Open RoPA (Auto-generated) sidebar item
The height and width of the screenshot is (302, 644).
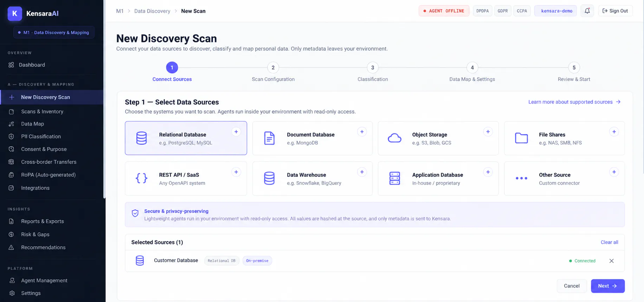[52, 175]
